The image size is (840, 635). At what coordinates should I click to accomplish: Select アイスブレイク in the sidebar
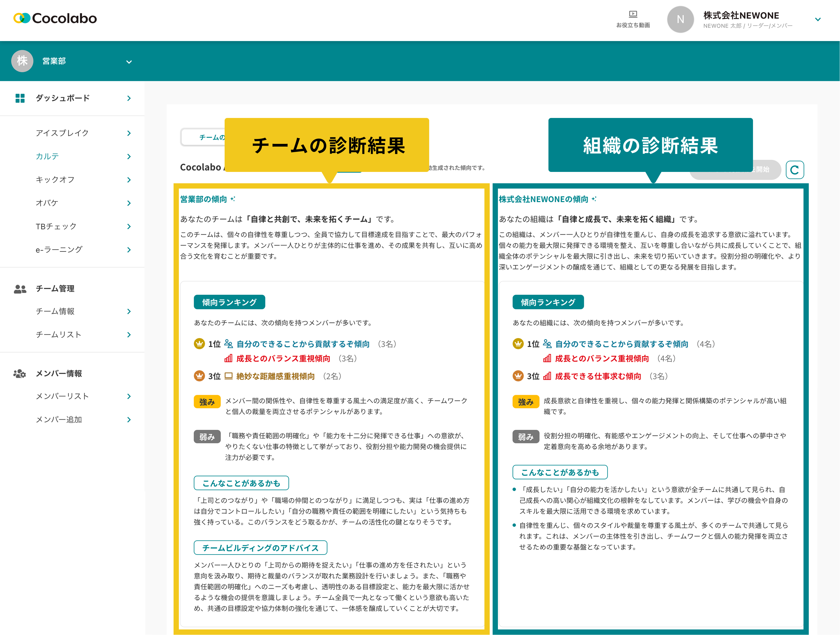tap(62, 133)
